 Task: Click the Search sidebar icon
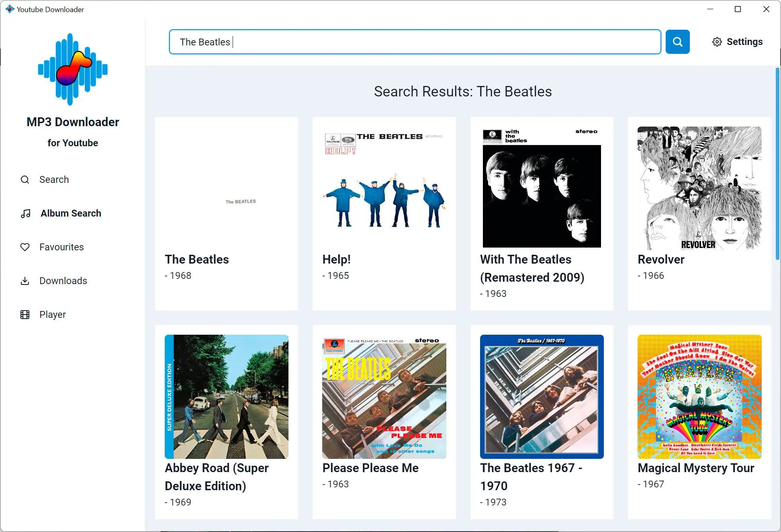pos(25,179)
